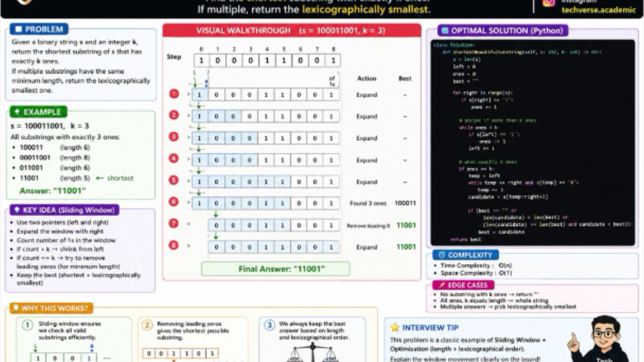Click the "Space Complexity : O(1)" line
Screen dimensions: 644x362
click(x=476, y=273)
